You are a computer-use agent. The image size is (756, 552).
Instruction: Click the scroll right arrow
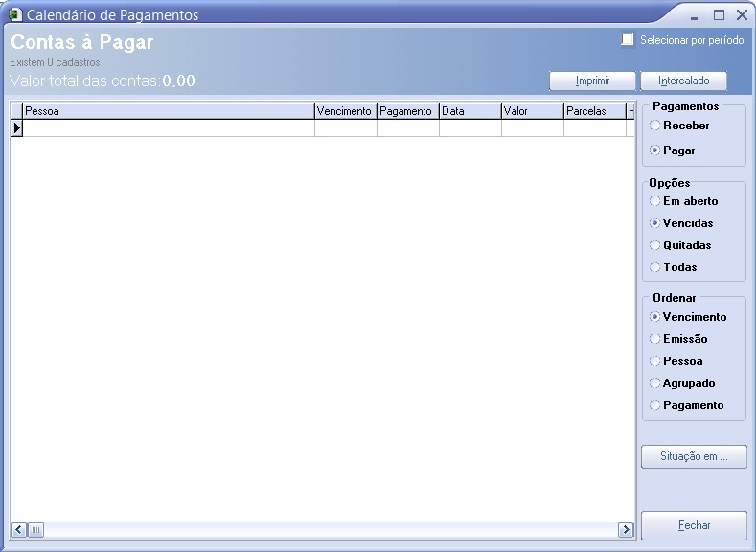click(x=626, y=530)
